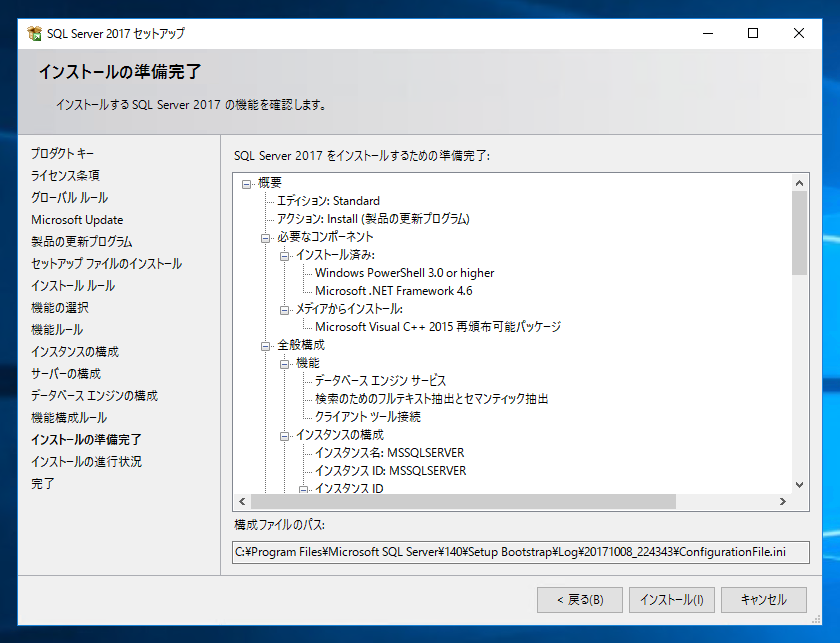
Task: Select アクション: Install tree row
Action: coord(373,219)
